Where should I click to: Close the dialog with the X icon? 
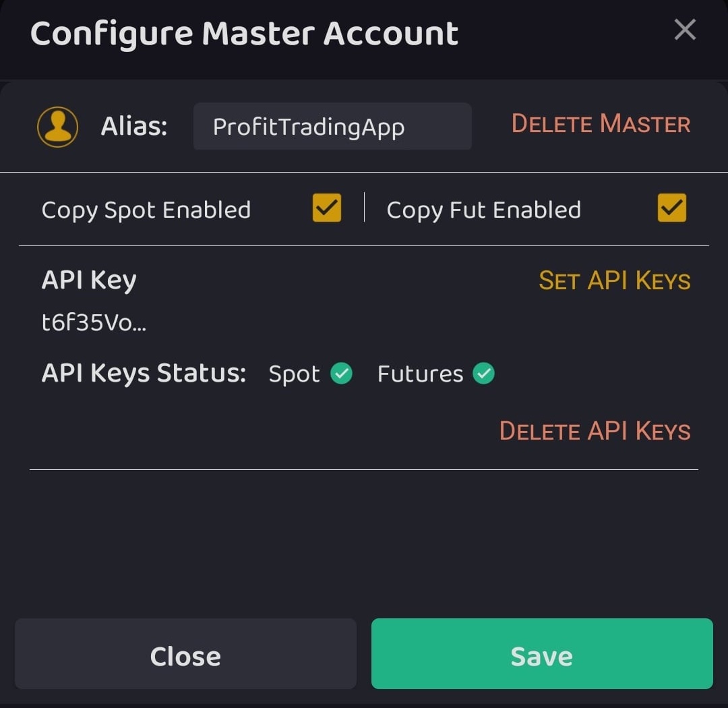pyautogui.click(x=685, y=30)
